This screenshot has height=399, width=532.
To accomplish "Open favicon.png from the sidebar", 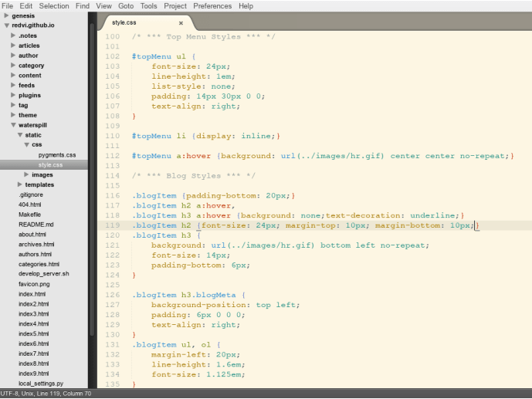I will [34, 284].
